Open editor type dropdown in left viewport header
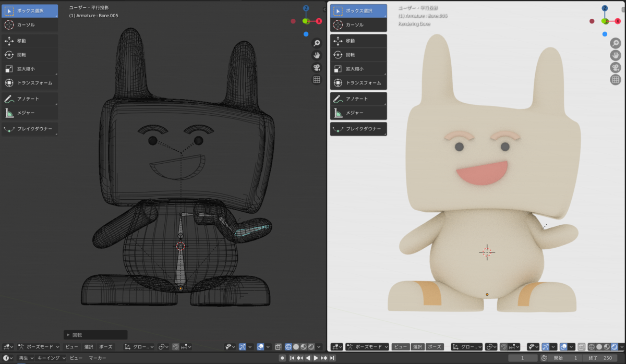Screen dimensions: 626x364 tap(7, 347)
